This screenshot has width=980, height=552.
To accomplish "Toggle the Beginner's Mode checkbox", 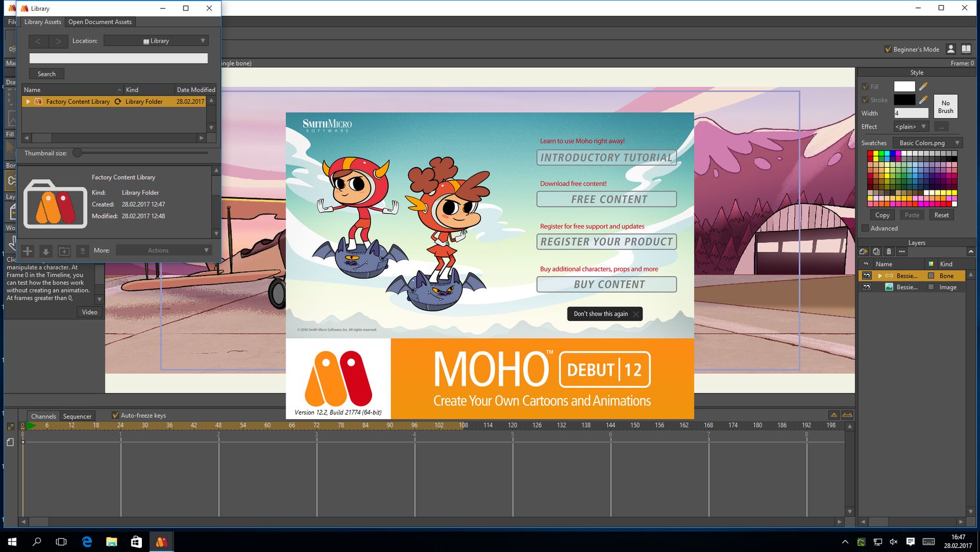I will [888, 49].
